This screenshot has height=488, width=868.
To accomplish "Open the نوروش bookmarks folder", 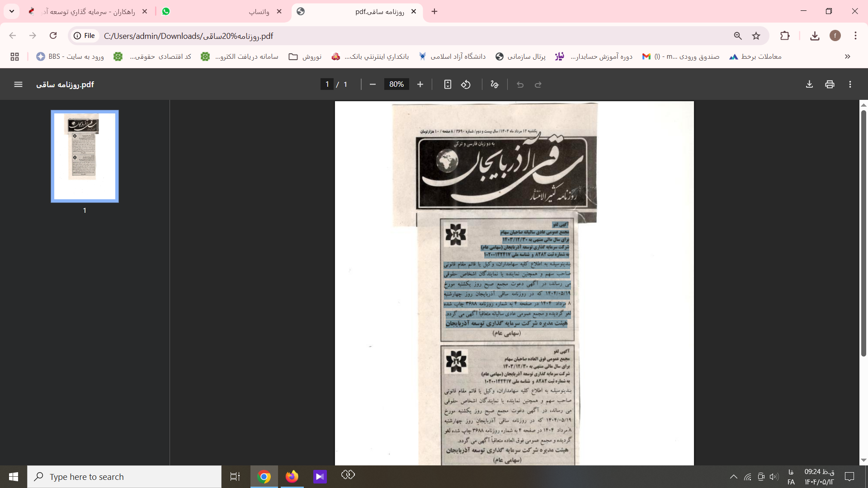I will pyautogui.click(x=305, y=56).
